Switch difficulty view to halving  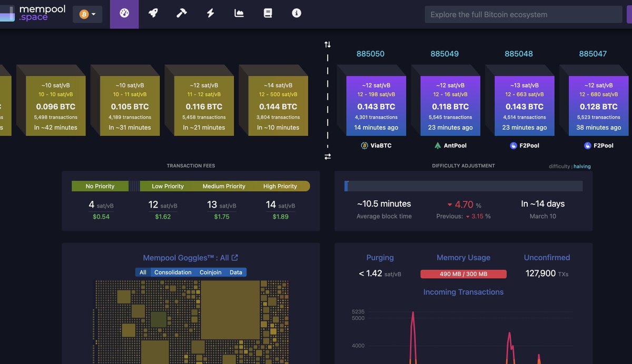tap(581, 166)
